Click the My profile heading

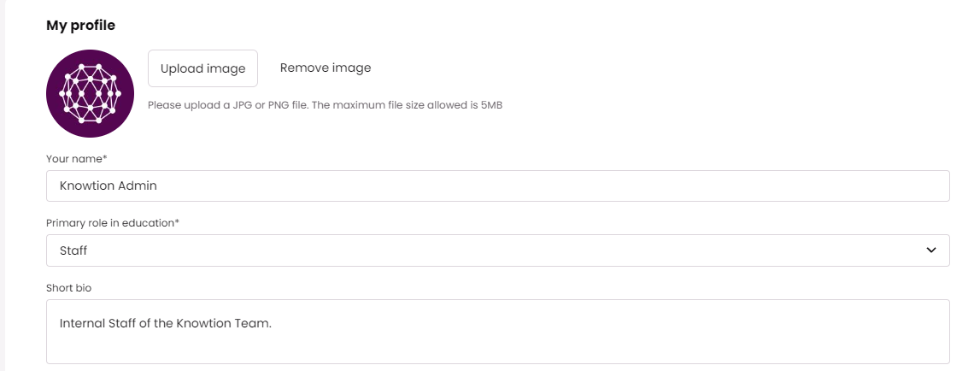click(80, 26)
